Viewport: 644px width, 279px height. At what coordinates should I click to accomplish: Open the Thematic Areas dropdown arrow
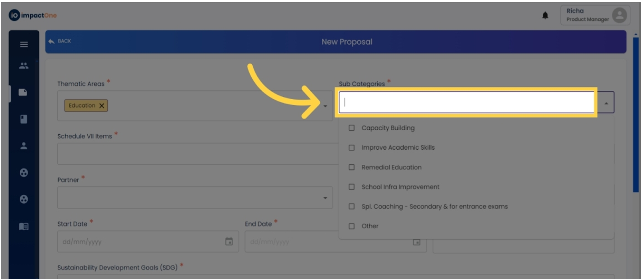325,106
